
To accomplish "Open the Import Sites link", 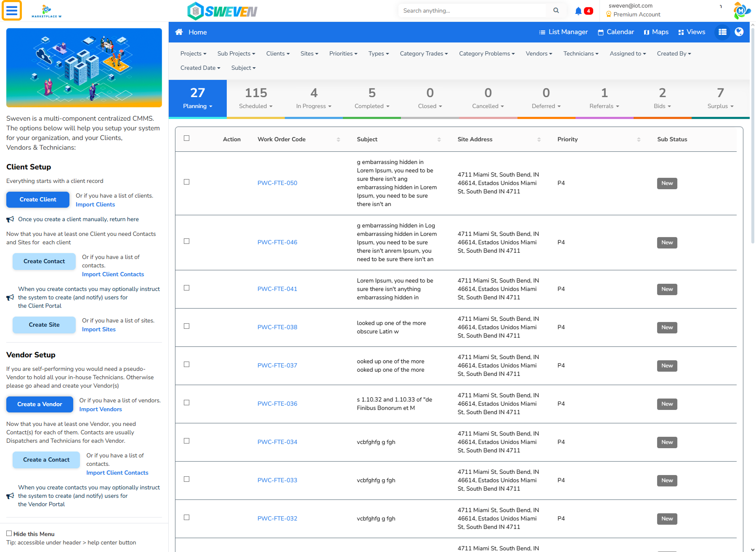I will point(99,330).
